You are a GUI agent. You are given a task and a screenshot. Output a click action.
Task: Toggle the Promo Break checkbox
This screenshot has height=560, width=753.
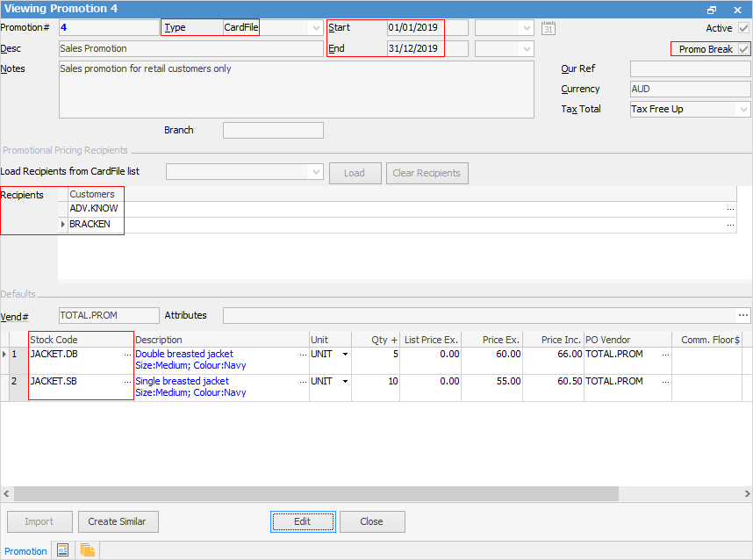pyautogui.click(x=744, y=49)
